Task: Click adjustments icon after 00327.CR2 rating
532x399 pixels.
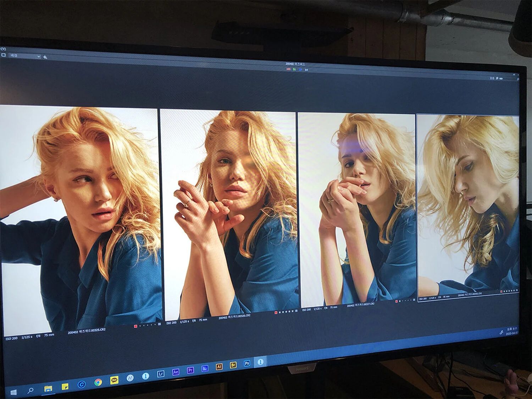Action: tap(414, 300)
